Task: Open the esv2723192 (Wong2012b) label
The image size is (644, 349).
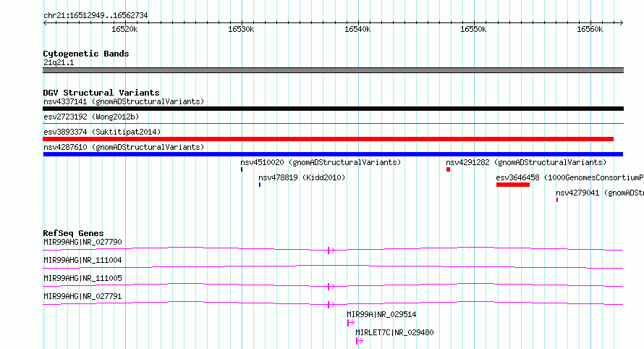Action: click(91, 117)
